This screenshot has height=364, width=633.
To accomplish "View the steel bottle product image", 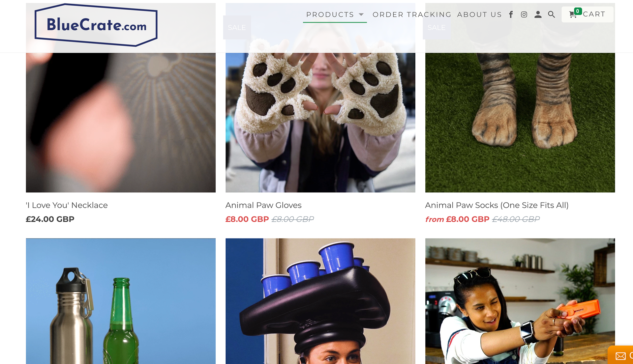I will [121, 301].
